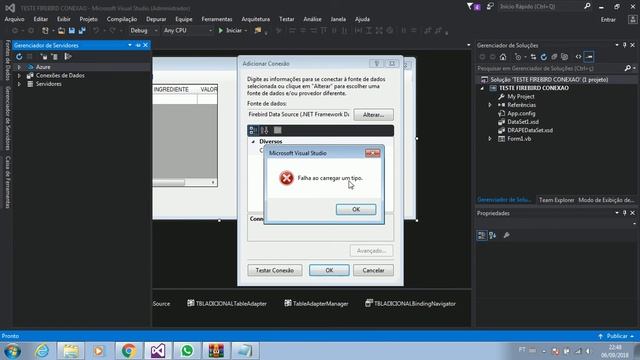Click the Save All toolbar icon
The height and width of the screenshot is (360, 640).
pos(82,30)
